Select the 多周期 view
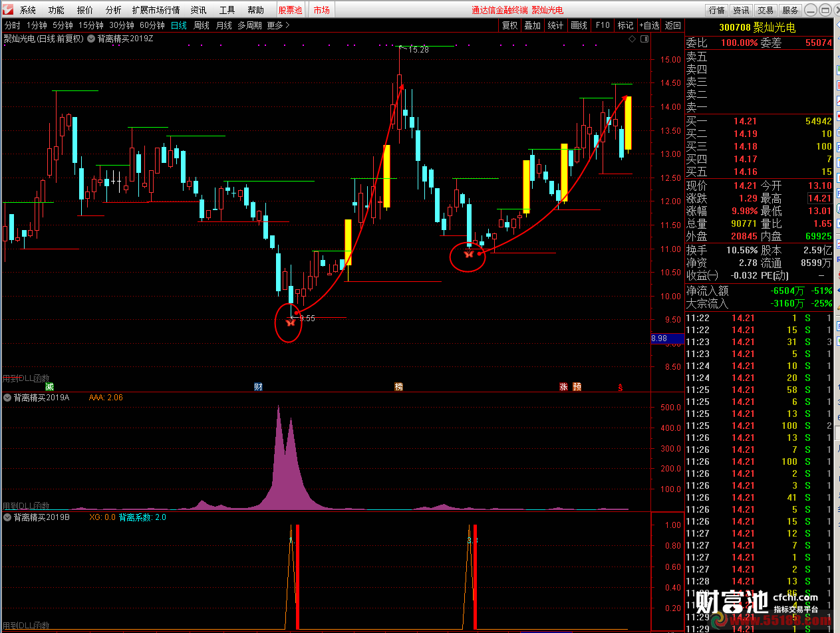The image size is (840, 633). tap(249, 25)
